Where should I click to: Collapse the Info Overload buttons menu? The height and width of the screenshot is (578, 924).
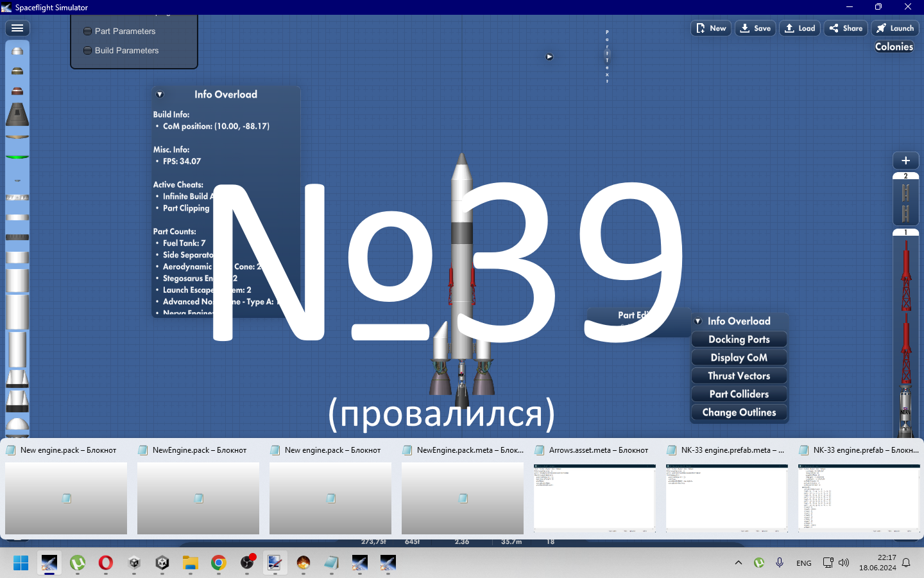(x=698, y=321)
